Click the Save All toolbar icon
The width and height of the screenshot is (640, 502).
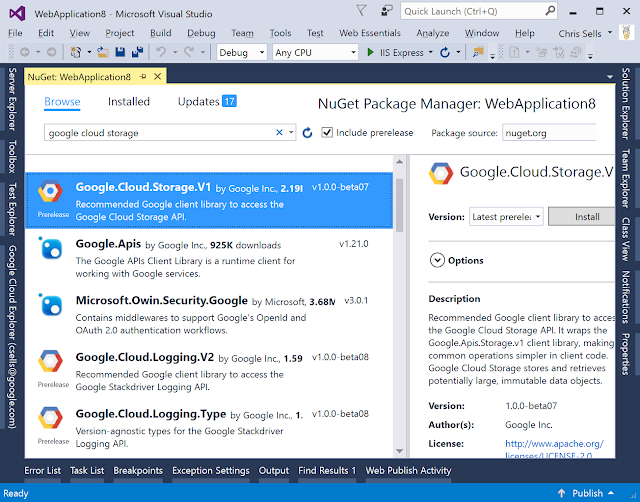(138, 52)
